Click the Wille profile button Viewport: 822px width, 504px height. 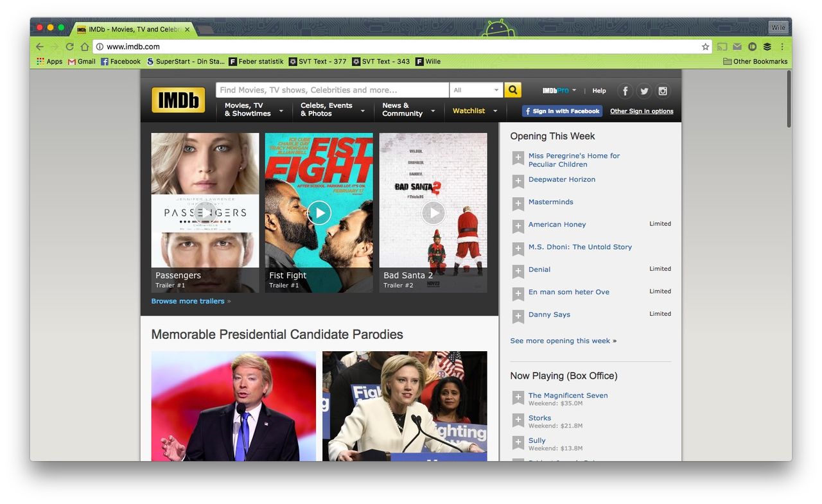click(x=778, y=28)
